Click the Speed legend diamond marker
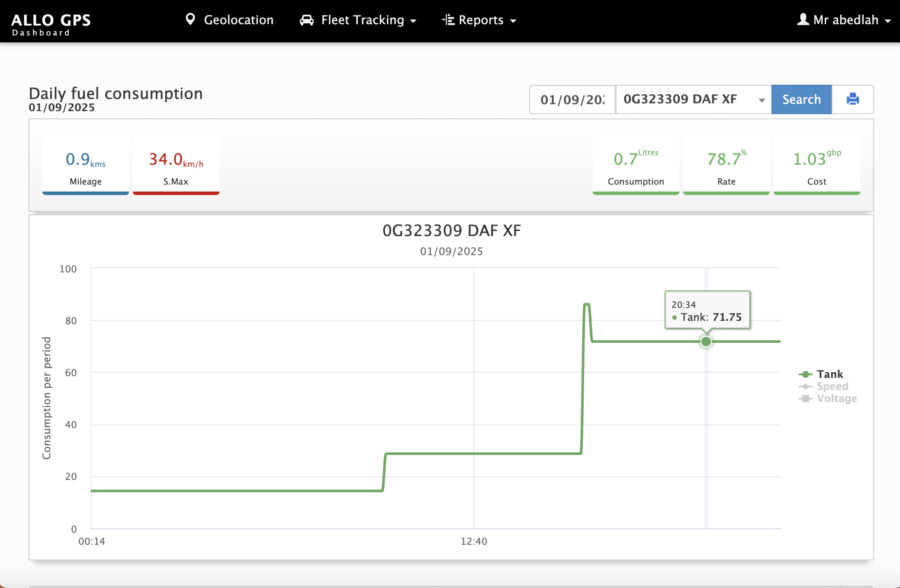900x588 pixels. tap(805, 387)
